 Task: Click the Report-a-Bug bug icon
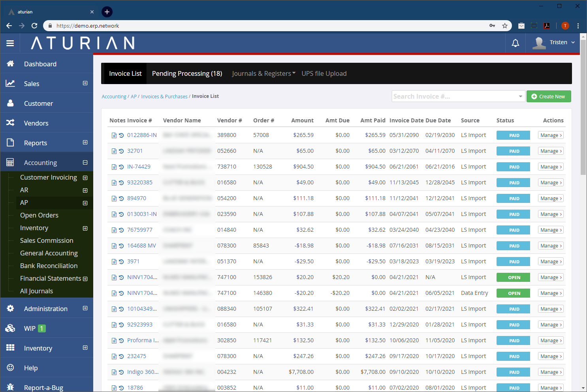tap(10, 387)
